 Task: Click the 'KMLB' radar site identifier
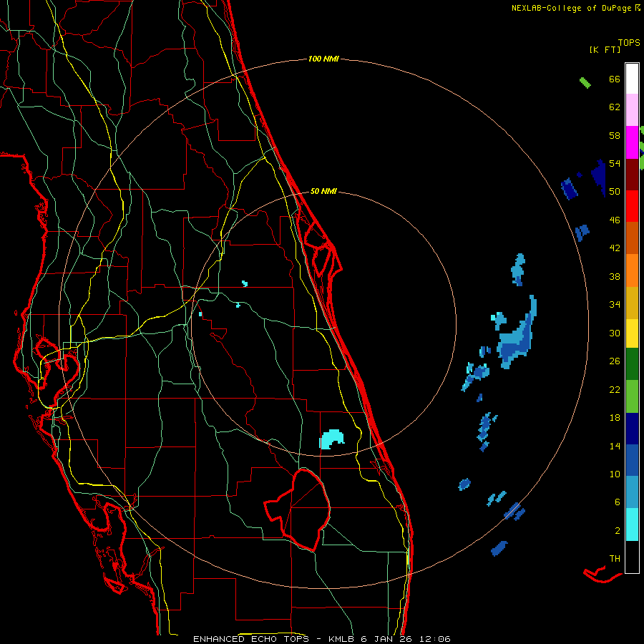[x=342, y=639]
